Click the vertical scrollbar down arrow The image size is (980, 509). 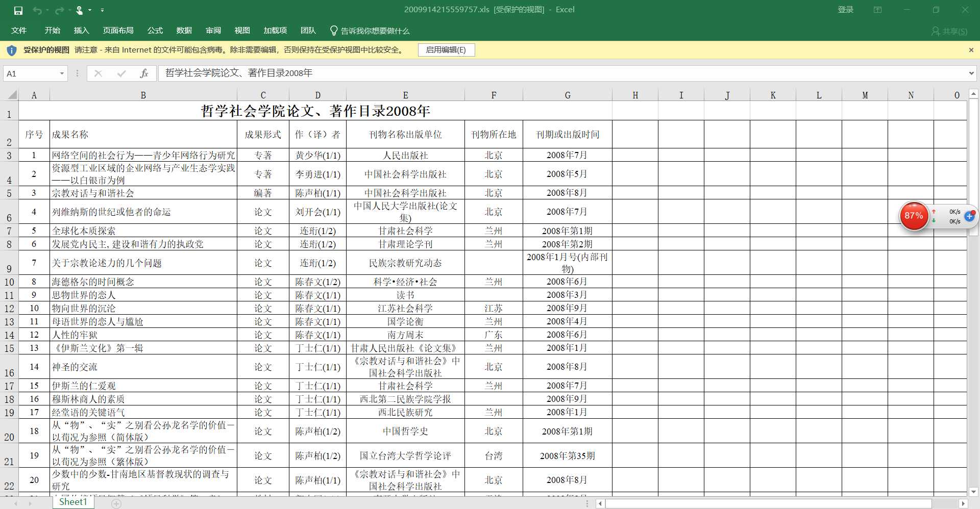click(973, 492)
